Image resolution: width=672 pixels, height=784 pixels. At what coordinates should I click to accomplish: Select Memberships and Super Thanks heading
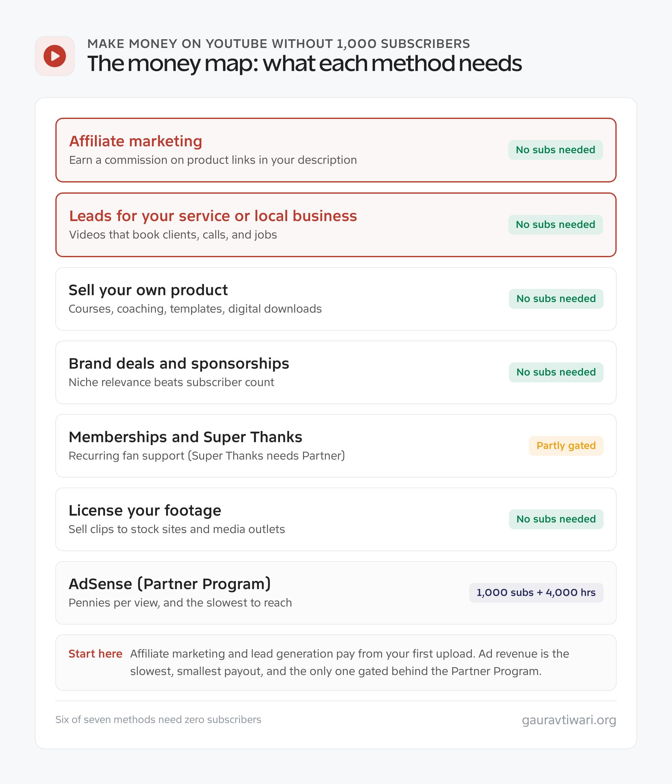tap(185, 437)
